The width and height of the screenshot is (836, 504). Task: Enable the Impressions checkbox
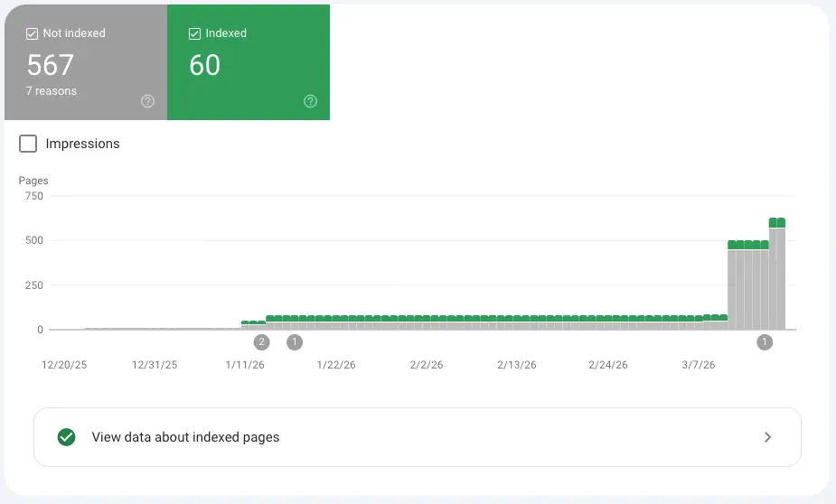28,144
